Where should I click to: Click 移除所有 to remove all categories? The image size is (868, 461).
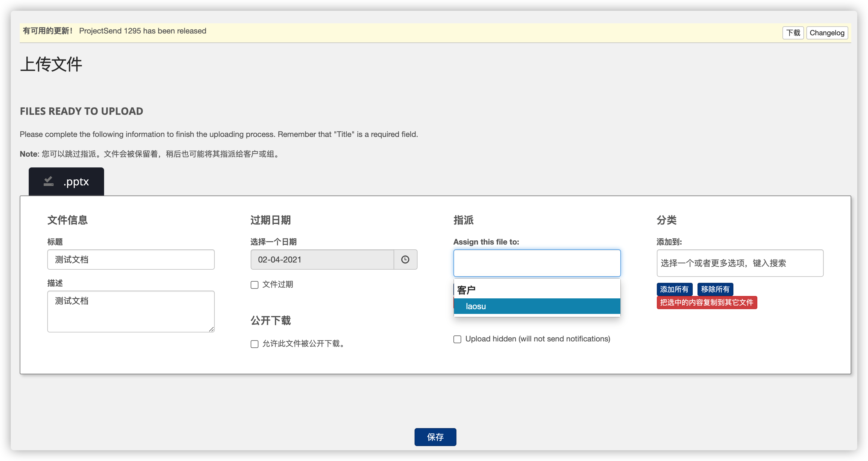pyautogui.click(x=715, y=289)
